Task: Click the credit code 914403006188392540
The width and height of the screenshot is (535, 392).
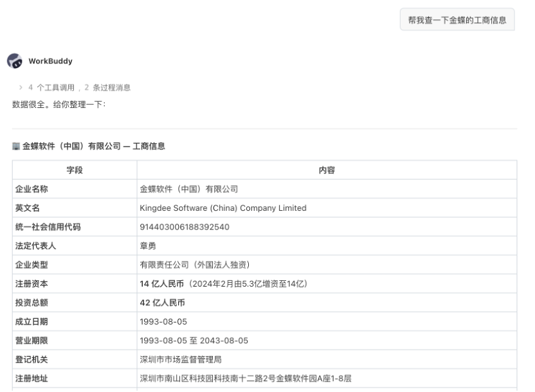Action: [185, 227]
